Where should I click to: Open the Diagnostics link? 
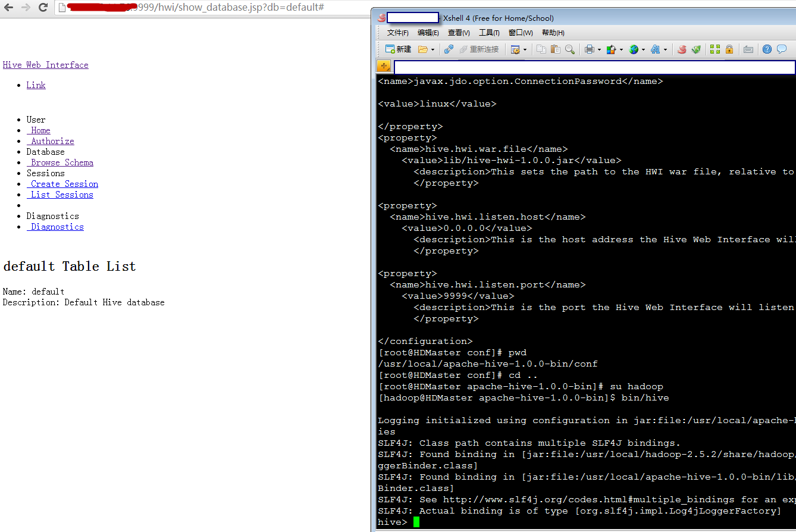55,227
